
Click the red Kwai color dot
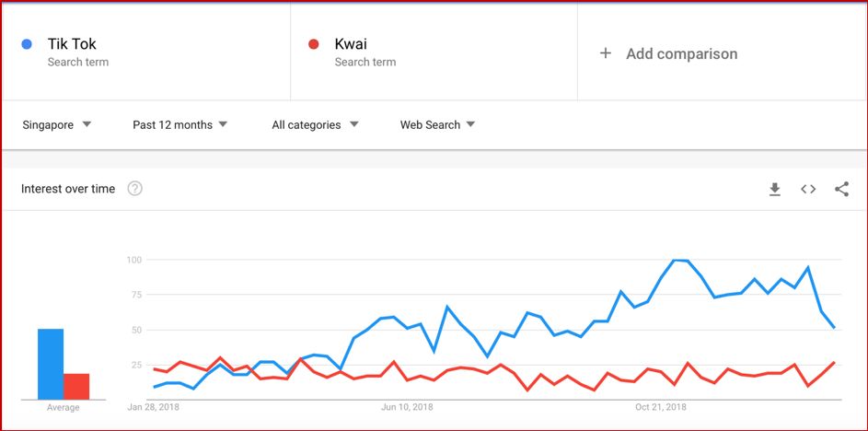coord(313,44)
